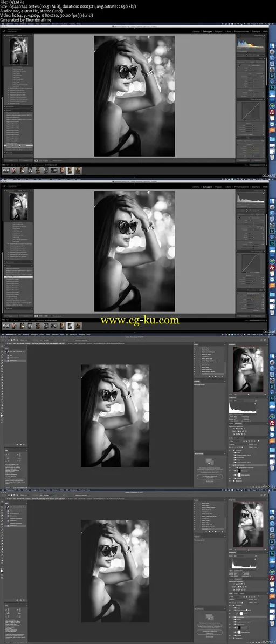
Task: Click Incolla button in the 00:00:38 frame
Action: click(26, 160)
